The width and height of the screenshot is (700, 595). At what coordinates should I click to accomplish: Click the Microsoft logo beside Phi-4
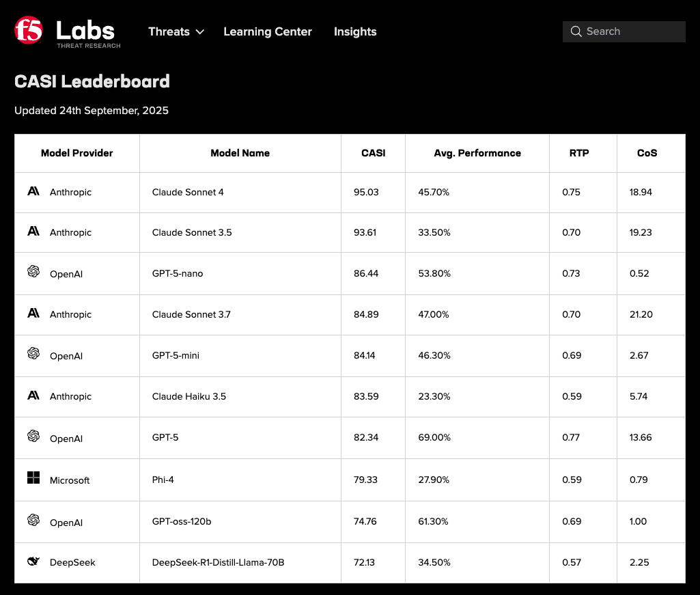tap(33, 478)
